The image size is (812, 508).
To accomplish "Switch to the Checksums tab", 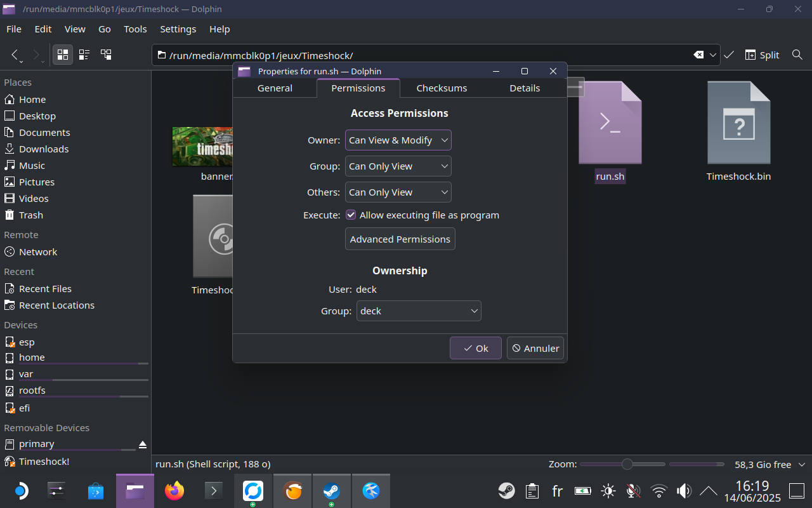I will [442, 88].
